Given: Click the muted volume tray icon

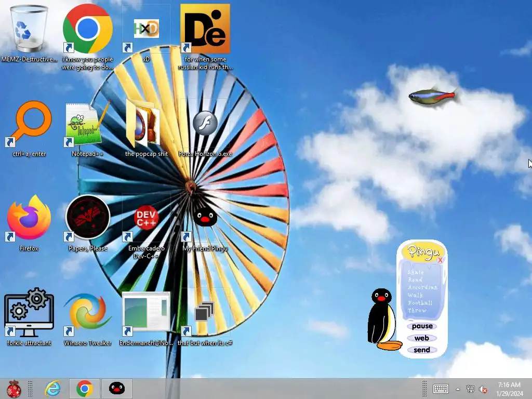Looking at the screenshot, I should (483, 389).
